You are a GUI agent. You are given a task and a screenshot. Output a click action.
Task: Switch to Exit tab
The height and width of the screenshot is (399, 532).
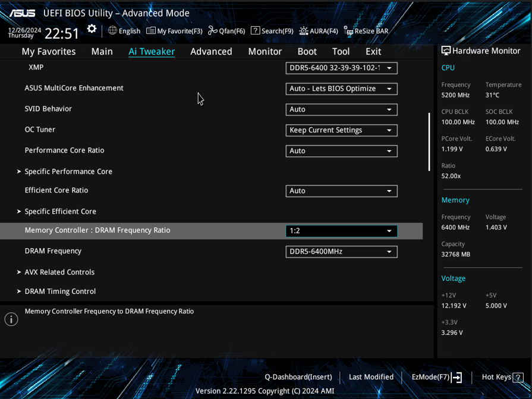click(x=373, y=52)
